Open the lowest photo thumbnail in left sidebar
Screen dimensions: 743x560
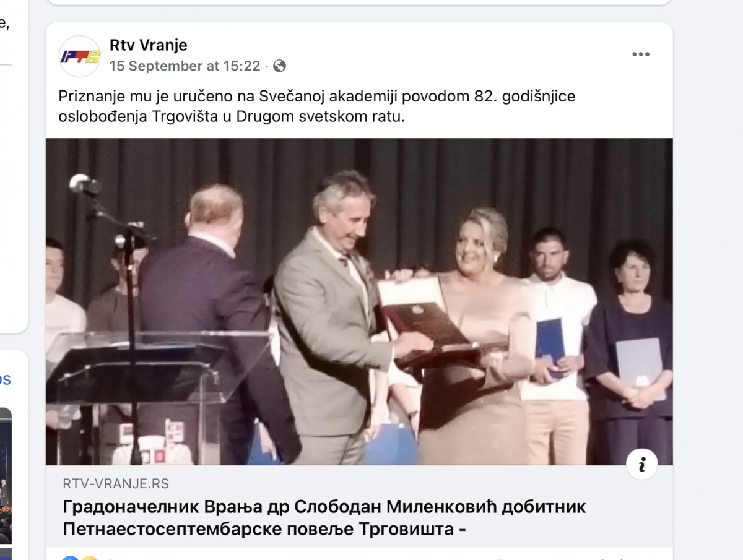click(6, 554)
